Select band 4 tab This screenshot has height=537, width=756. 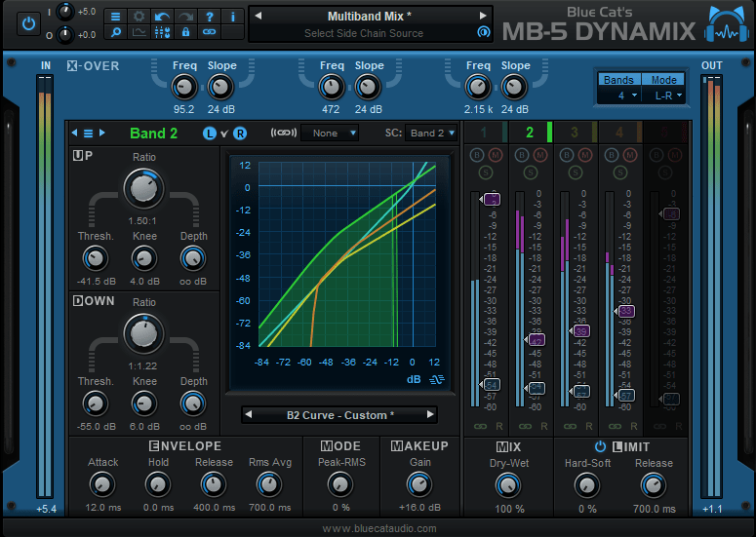click(x=619, y=133)
